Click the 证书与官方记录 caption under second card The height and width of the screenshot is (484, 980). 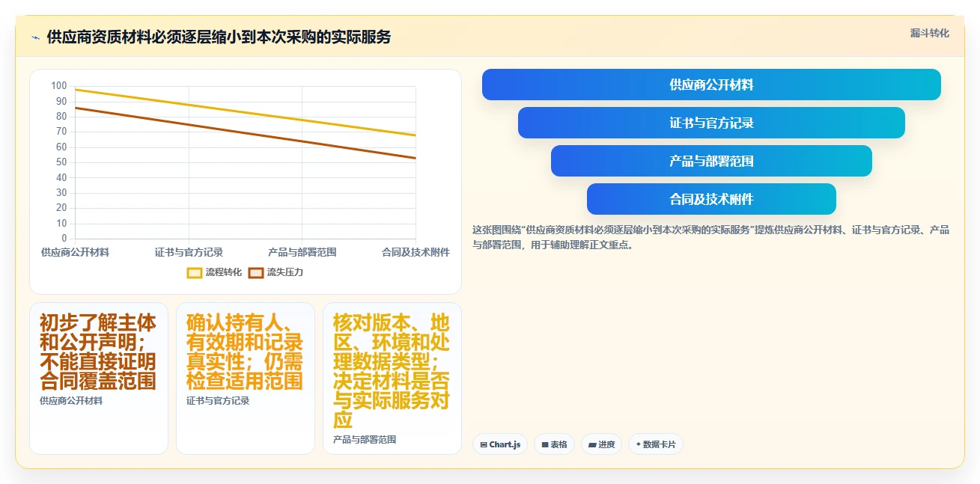tap(218, 401)
